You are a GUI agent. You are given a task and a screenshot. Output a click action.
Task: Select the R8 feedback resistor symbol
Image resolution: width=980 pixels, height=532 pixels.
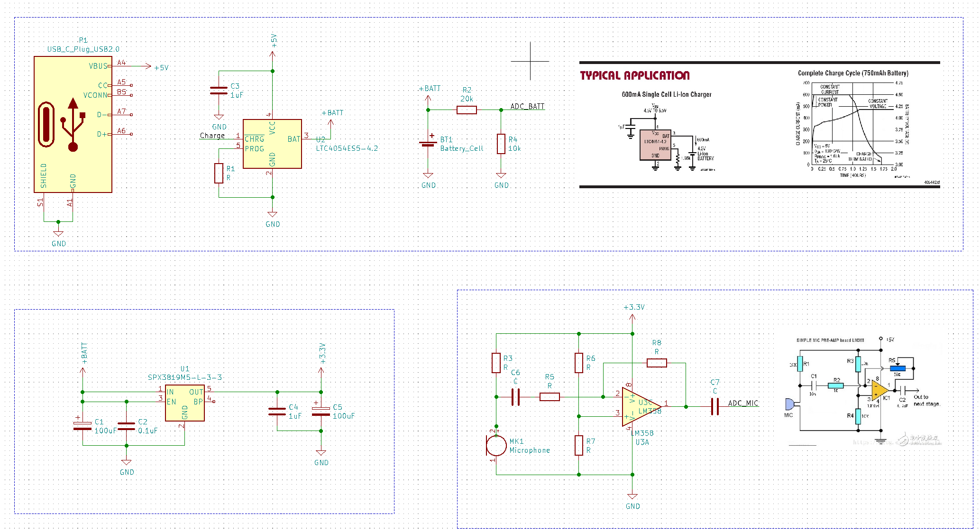point(657,363)
